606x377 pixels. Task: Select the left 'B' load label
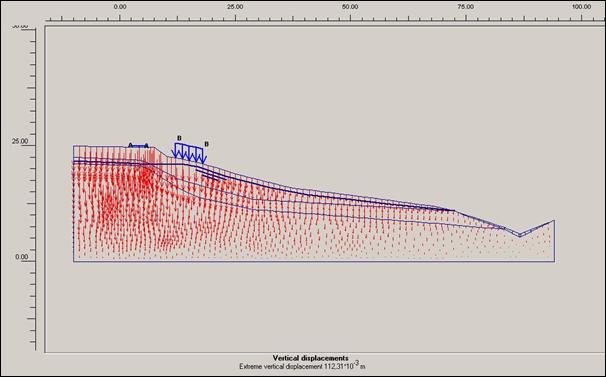coord(179,138)
